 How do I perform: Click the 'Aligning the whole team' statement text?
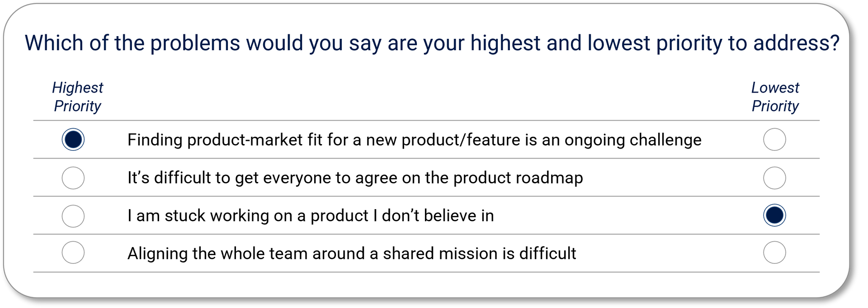click(351, 253)
